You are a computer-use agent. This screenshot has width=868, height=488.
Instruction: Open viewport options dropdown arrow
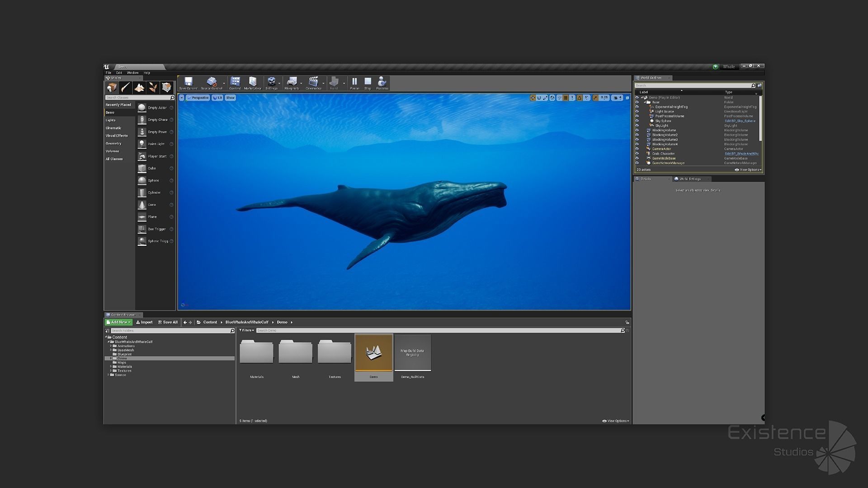181,98
